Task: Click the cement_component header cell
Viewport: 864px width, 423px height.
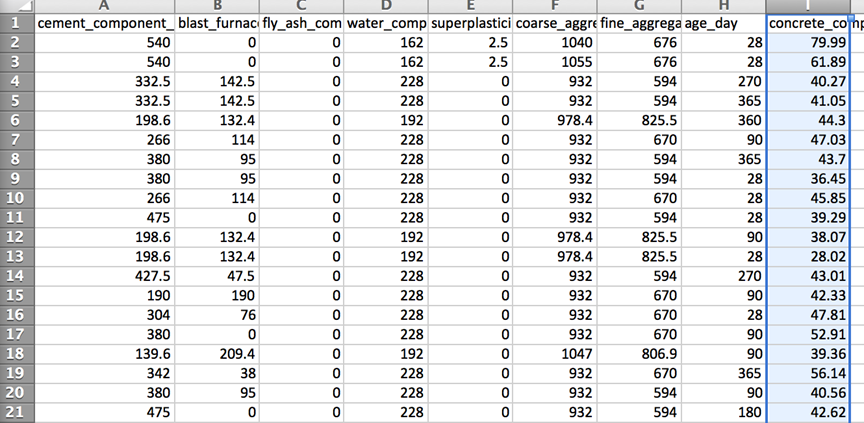Action: click(x=104, y=22)
